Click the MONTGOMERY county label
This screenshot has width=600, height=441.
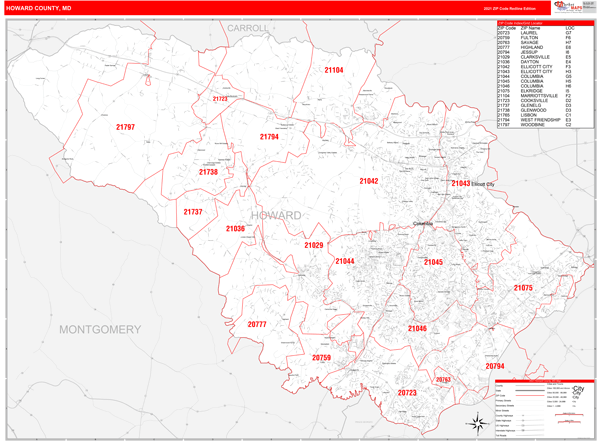pyautogui.click(x=100, y=329)
